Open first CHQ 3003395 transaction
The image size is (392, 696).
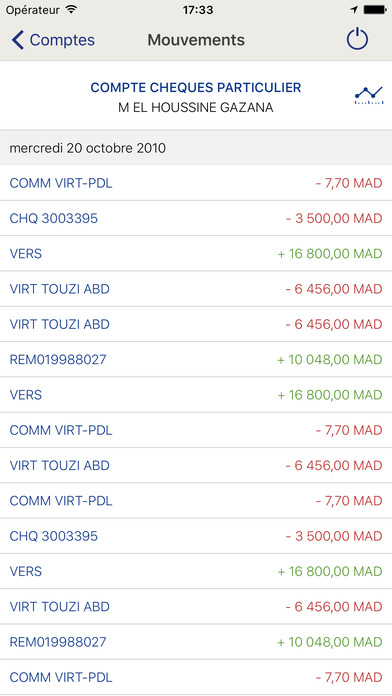click(x=196, y=218)
